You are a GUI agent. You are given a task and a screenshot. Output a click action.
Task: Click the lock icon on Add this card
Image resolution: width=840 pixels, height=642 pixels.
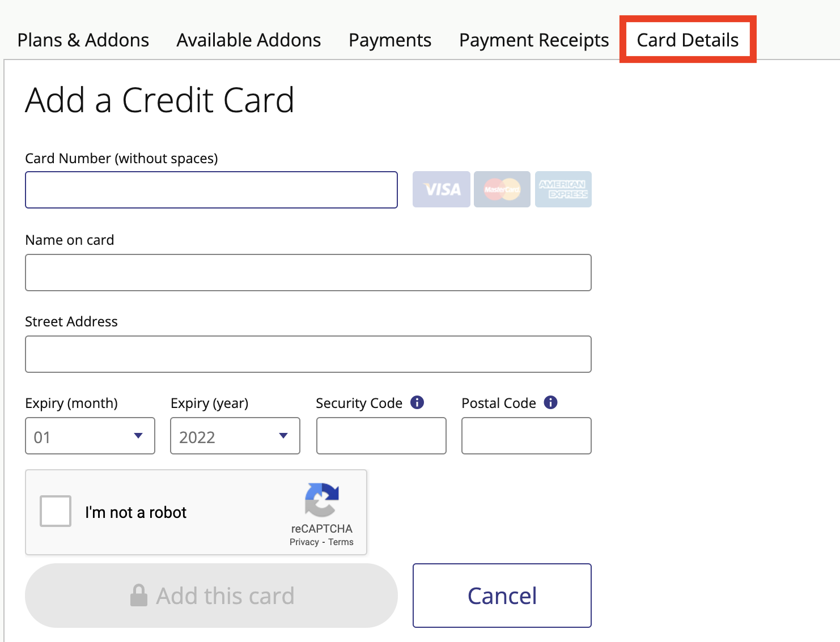[x=139, y=596]
